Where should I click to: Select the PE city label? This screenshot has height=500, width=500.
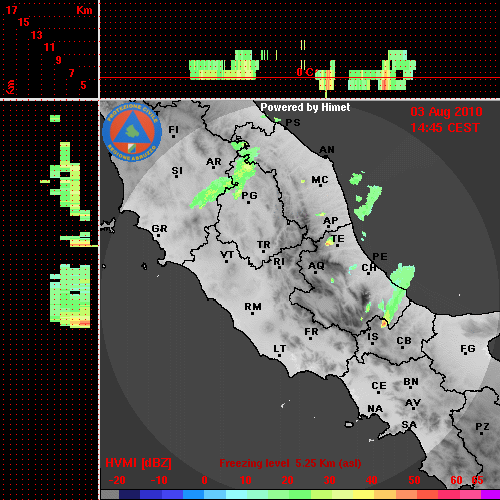(380, 257)
